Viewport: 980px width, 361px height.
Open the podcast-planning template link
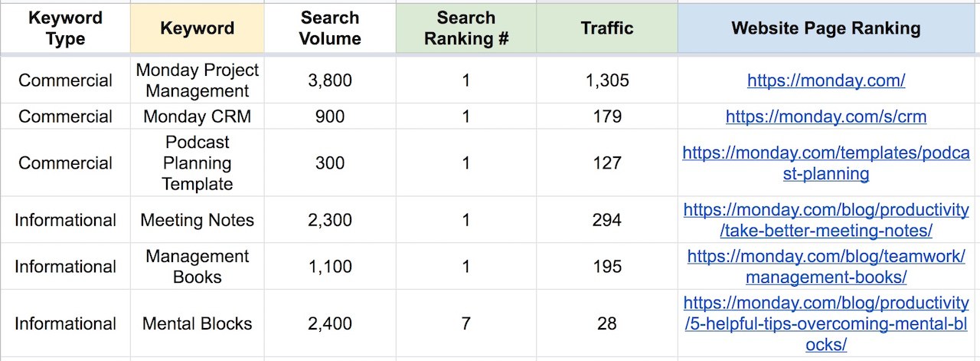point(826,163)
